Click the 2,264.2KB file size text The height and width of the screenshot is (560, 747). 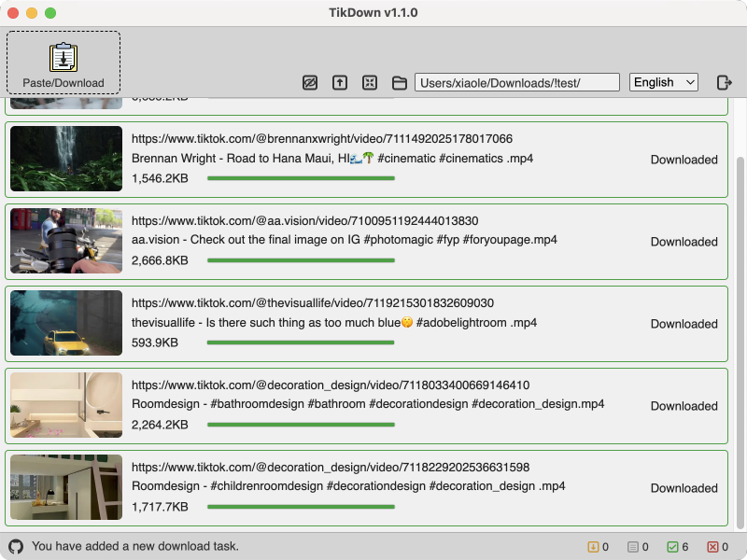coord(160,425)
